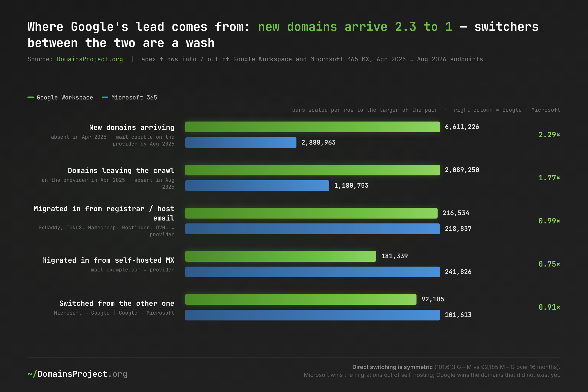Select the bar value "101,613"

(458, 315)
